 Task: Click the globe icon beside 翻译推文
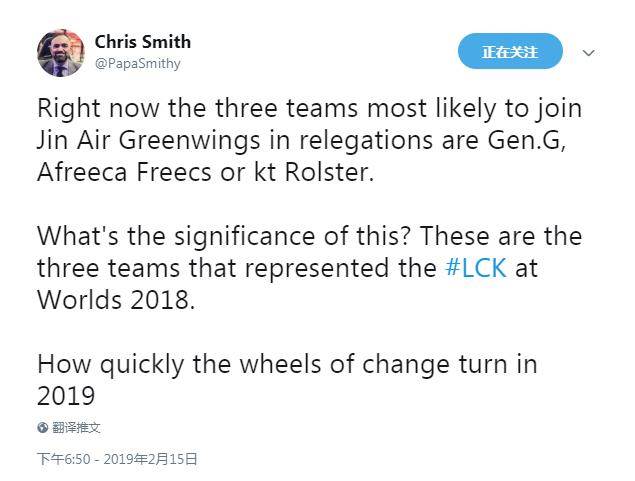pos(43,427)
